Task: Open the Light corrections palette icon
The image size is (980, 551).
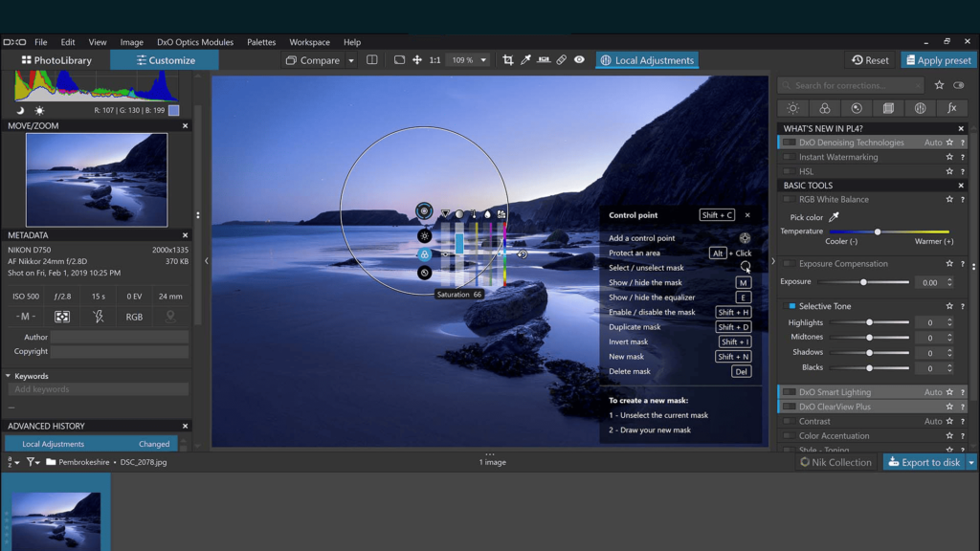Action: [x=792, y=108]
